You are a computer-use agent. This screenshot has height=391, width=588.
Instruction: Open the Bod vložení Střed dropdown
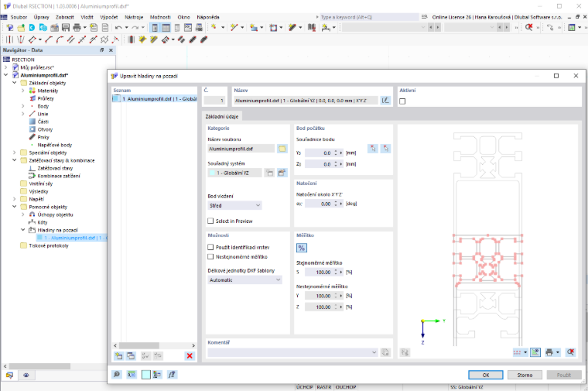[234, 206]
